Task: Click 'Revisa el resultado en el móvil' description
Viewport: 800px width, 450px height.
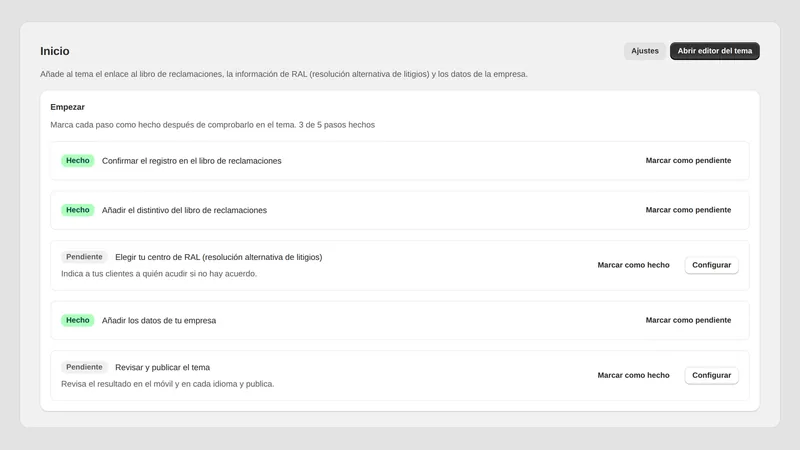Action: (x=167, y=384)
